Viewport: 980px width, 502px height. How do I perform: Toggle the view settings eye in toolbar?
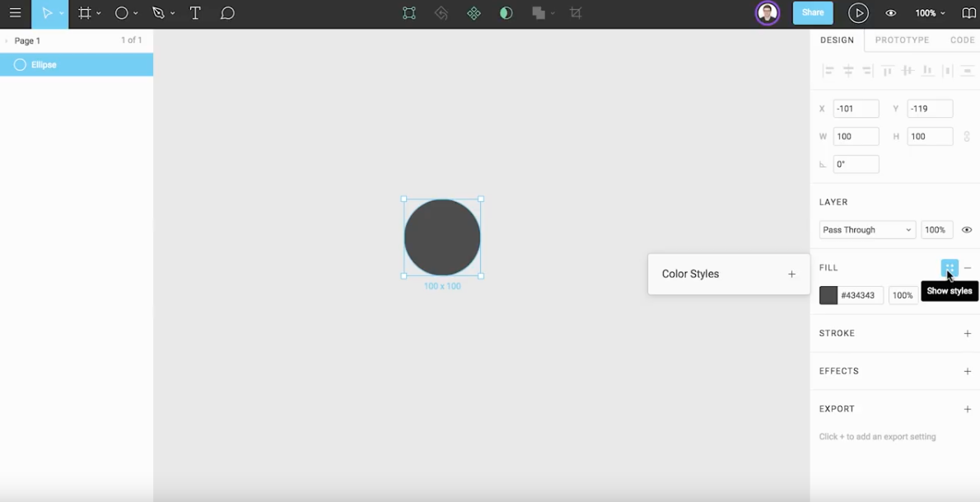(890, 13)
